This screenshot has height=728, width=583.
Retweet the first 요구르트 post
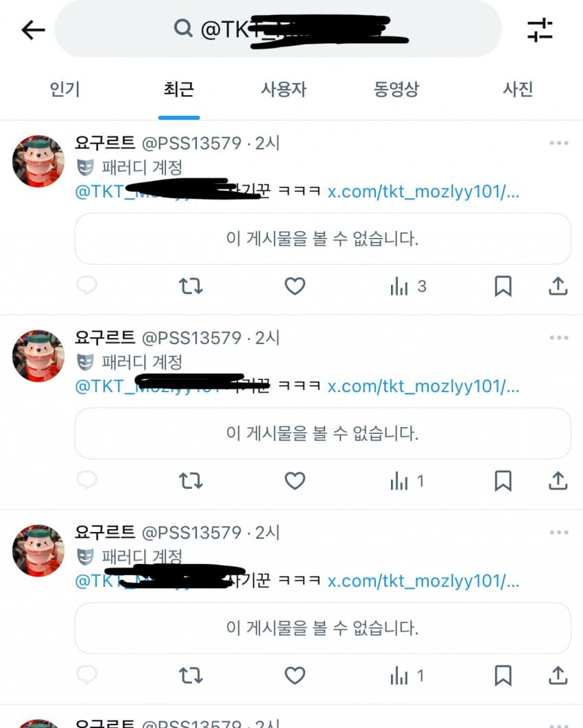click(191, 286)
